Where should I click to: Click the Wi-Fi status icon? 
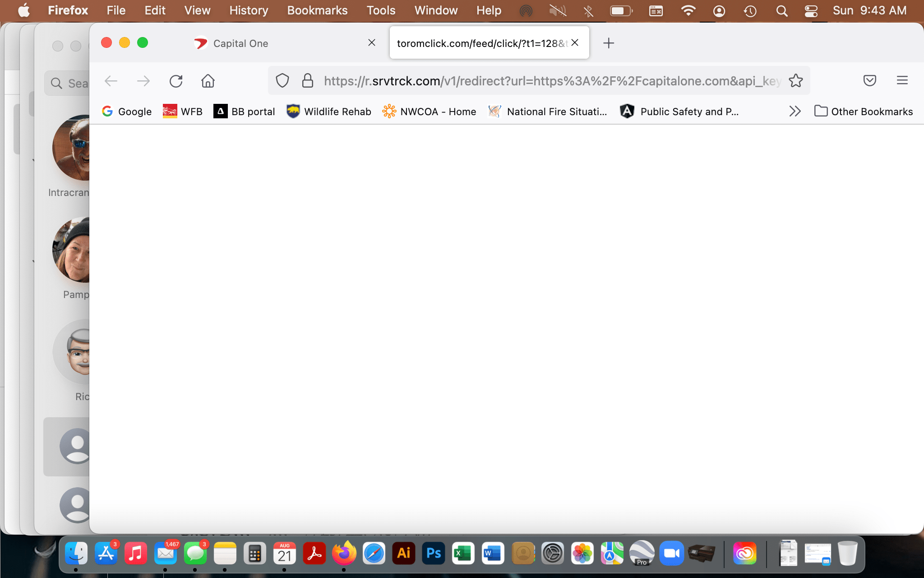688,10
